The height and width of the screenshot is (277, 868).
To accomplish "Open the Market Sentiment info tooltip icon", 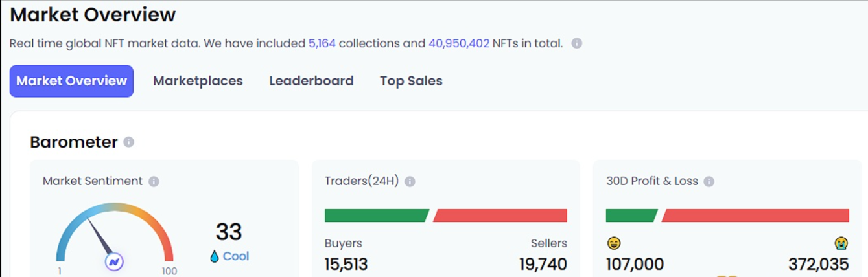I will pos(154,181).
